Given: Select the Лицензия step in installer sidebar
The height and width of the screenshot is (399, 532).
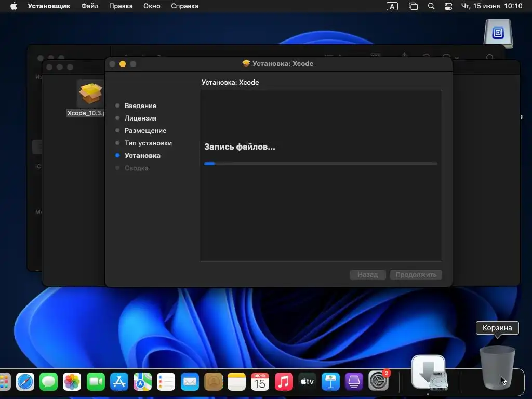Looking at the screenshot, I should tap(140, 118).
